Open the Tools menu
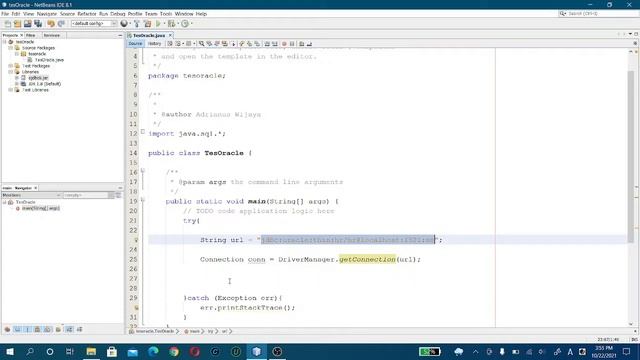This screenshot has width=640, height=360. [166, 13]
